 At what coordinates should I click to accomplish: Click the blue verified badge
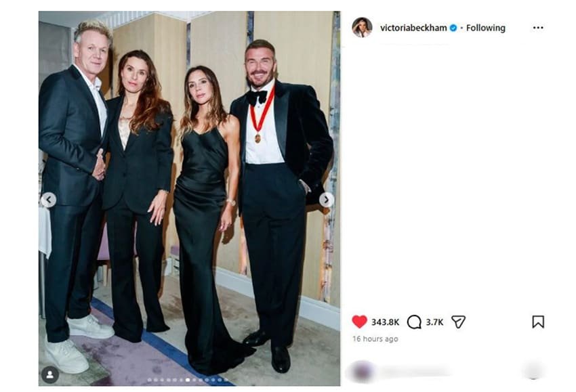tap(453, 28)
